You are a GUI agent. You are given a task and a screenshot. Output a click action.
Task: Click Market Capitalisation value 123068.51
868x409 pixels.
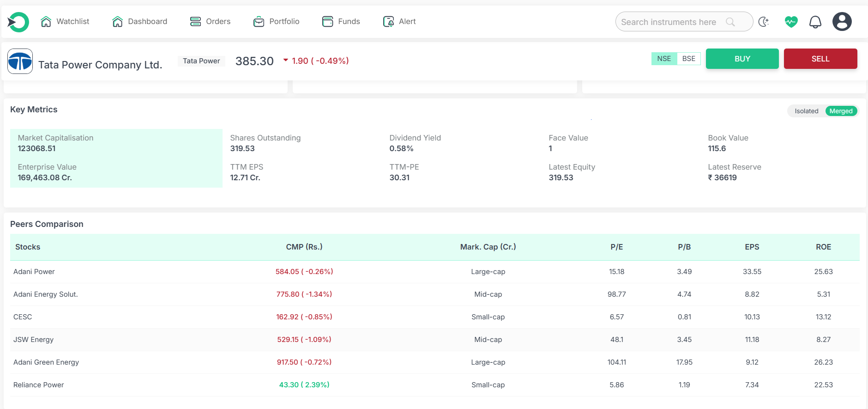37,148
